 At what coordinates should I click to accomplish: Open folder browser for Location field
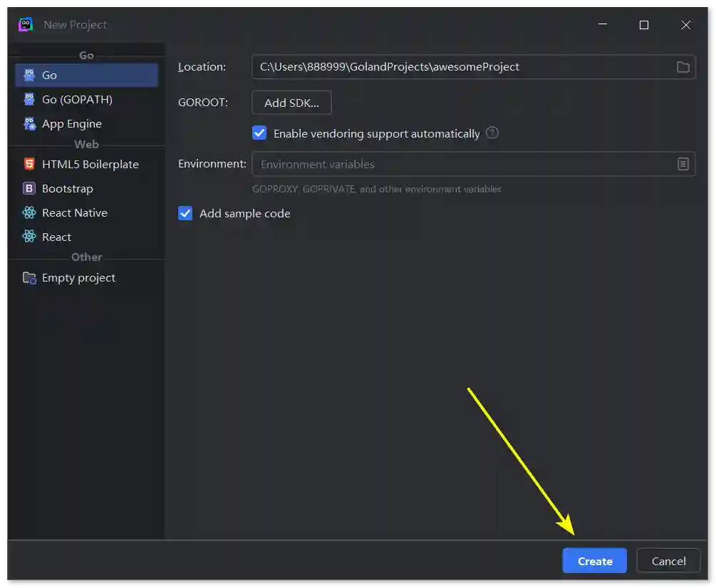683,67
